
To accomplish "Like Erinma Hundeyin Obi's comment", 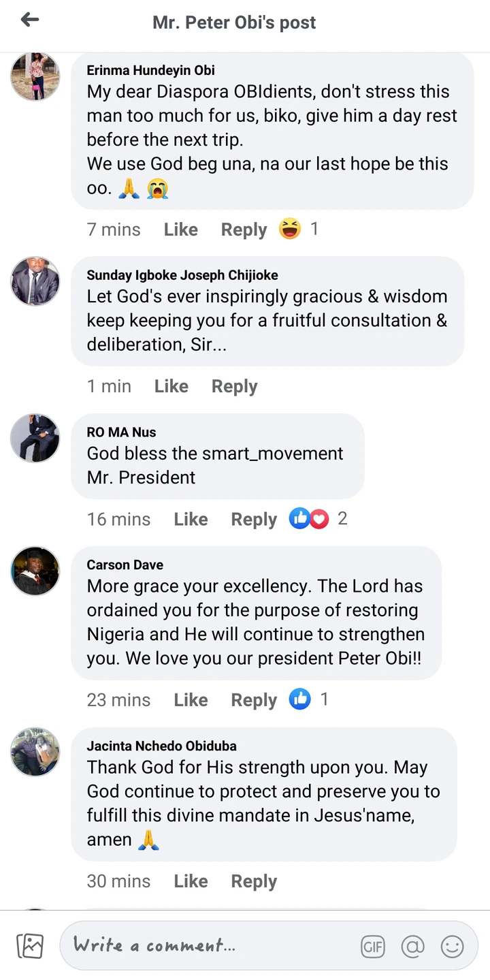I will point(180,230).
